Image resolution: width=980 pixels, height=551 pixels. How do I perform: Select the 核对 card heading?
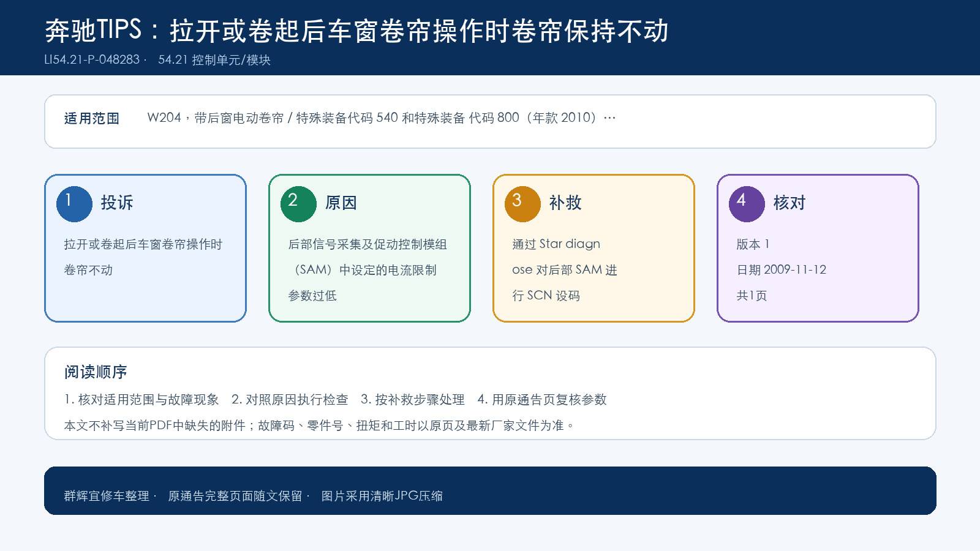pos(790,203)
